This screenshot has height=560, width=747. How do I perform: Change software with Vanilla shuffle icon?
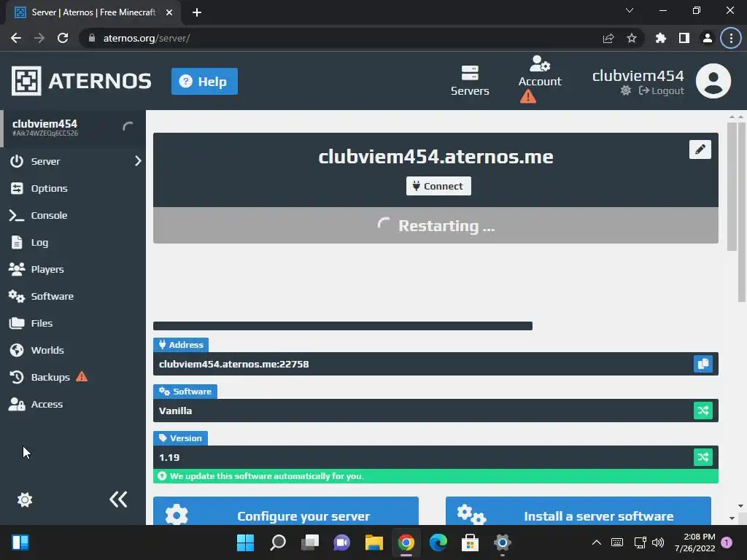[x=703, y=411]
